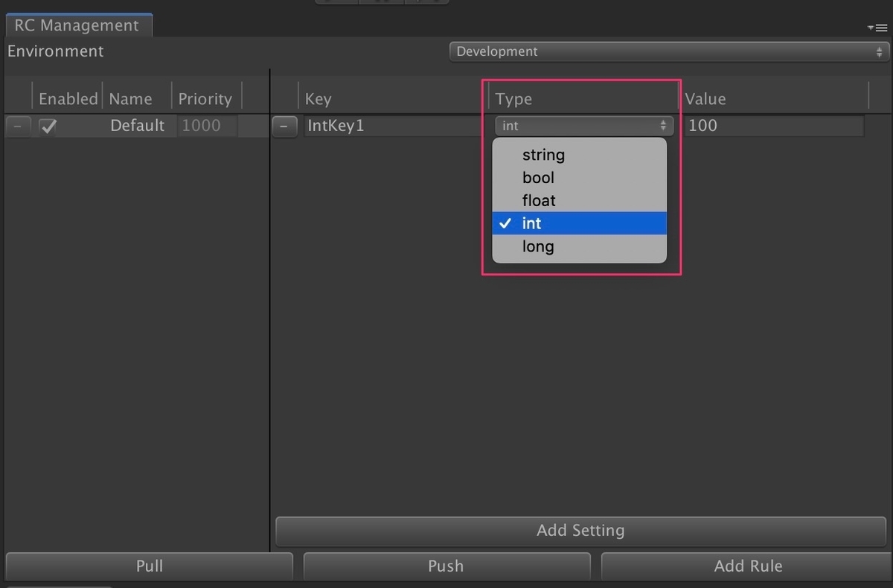The width and height of the screenshot is (893, 588).
Task: Click the Type column header
Action: pyautogui.click(x=513, y=99)
